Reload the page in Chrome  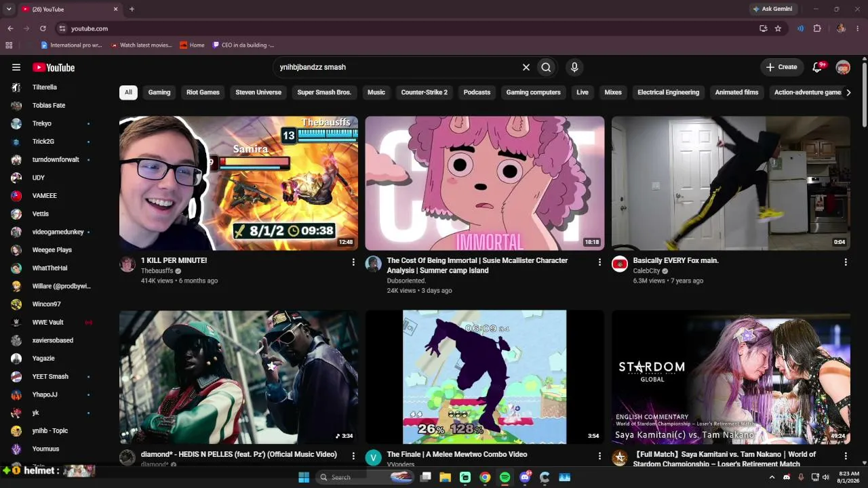point(43,28)
